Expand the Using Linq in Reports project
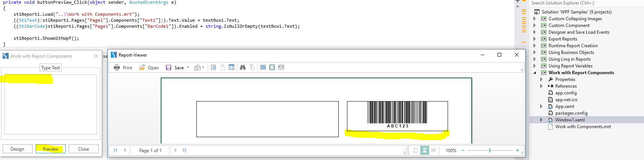The width and height of the screenshot is (644, 160). coord(535,59)
